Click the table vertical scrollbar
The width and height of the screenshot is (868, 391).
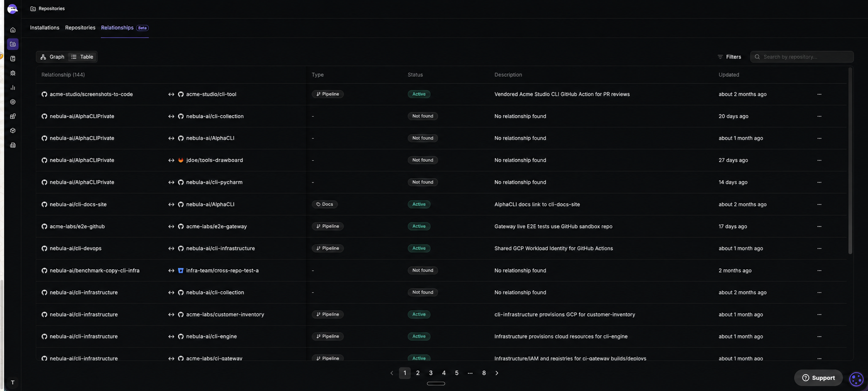click(850, 161)
